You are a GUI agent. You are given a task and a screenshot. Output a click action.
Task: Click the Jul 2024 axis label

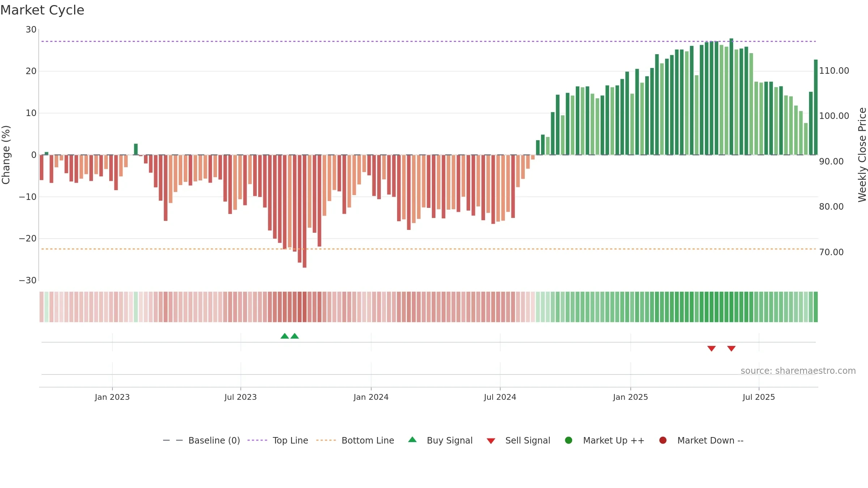tap(500, 397)
